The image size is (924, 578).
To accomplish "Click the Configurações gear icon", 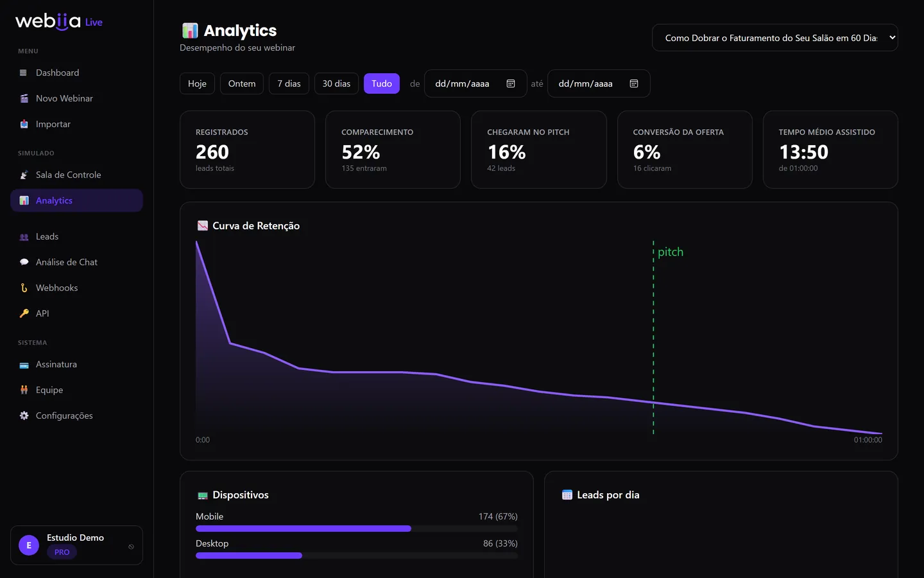I will (x=24, y=416).
